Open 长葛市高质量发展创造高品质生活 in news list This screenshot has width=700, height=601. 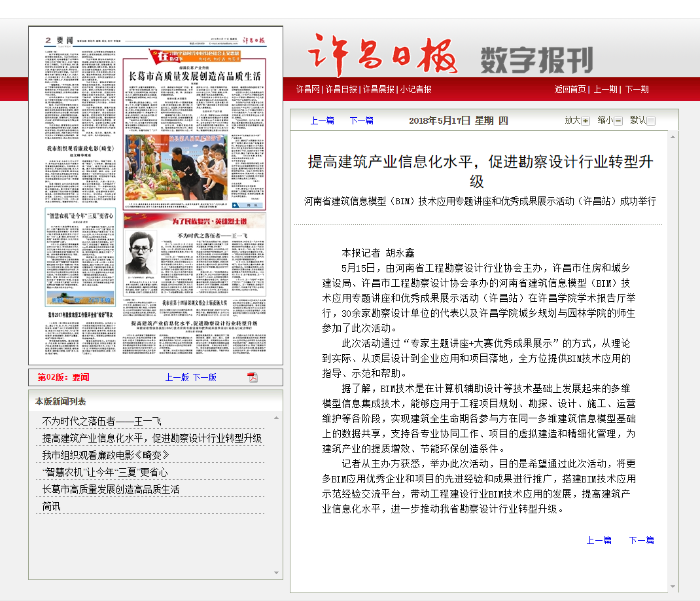[x=111, y=489]
